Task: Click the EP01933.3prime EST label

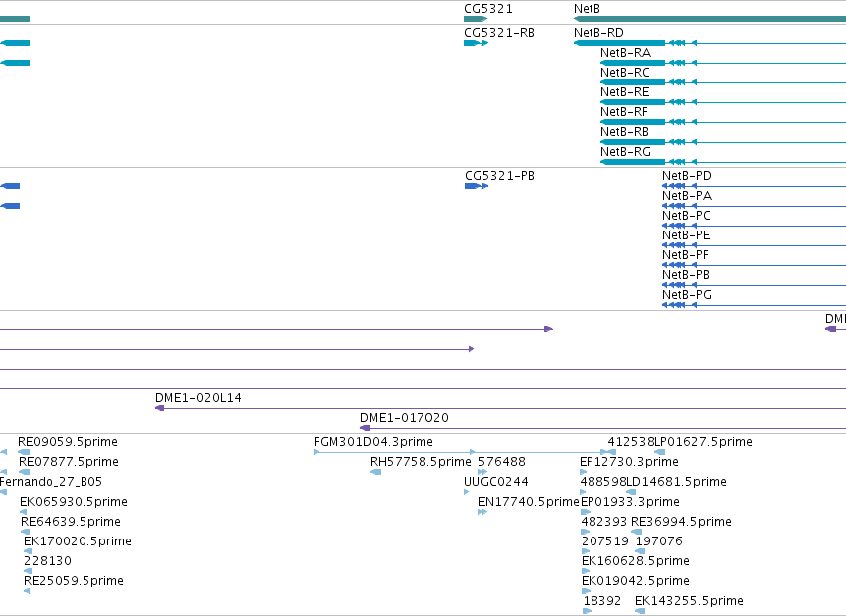Action: point(630,502)
